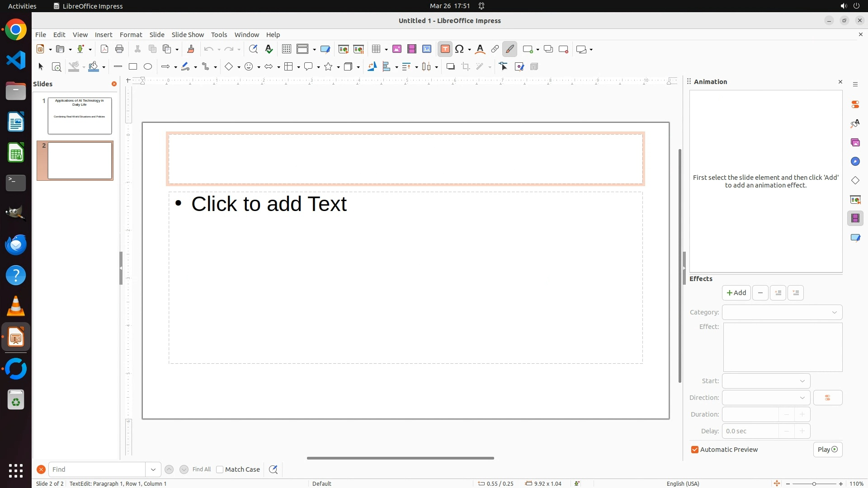
Task: Toggle the highlighting color tool
Action: (509, 49)
